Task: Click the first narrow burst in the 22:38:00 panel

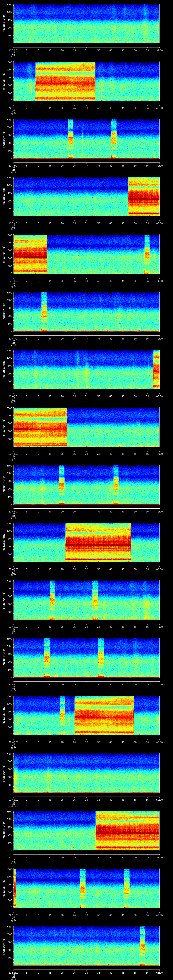Action: coord(70,139)
